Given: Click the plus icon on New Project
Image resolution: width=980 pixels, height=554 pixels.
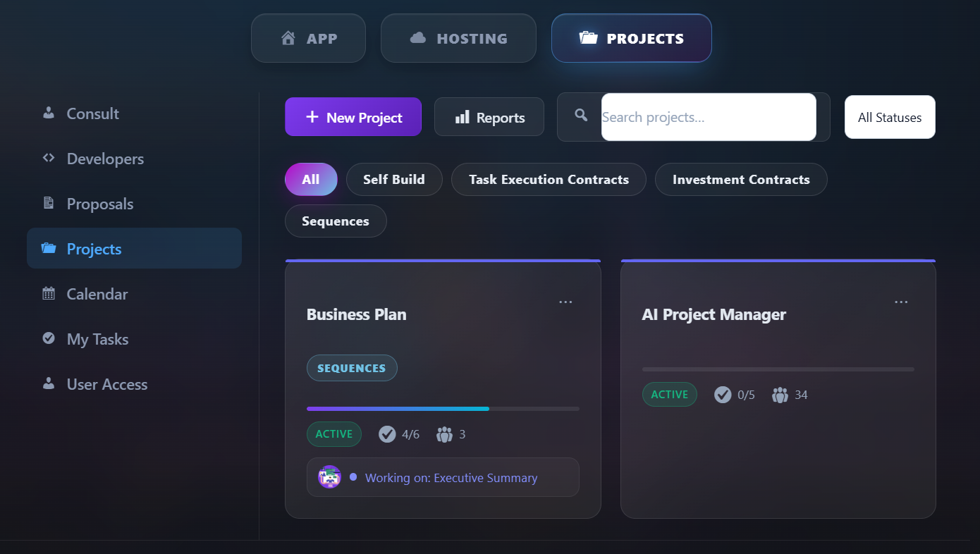Looking at the screenshot, I should (x=312, y=117).
